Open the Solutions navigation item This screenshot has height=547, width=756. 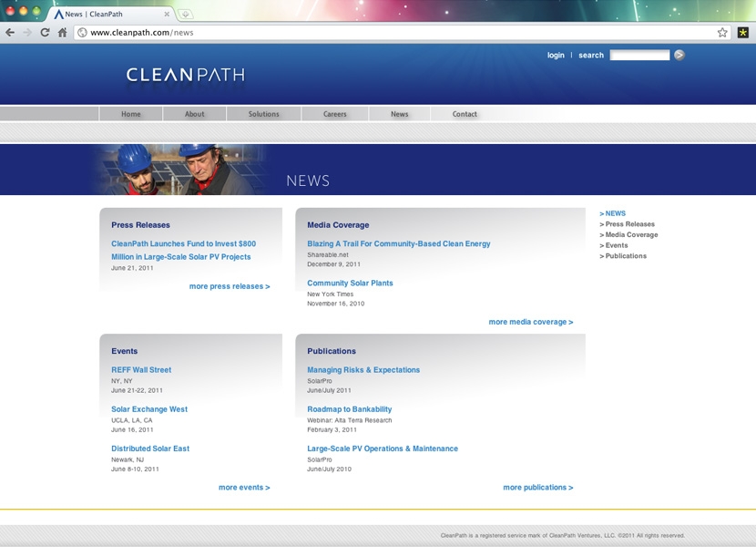coord(264,114)
